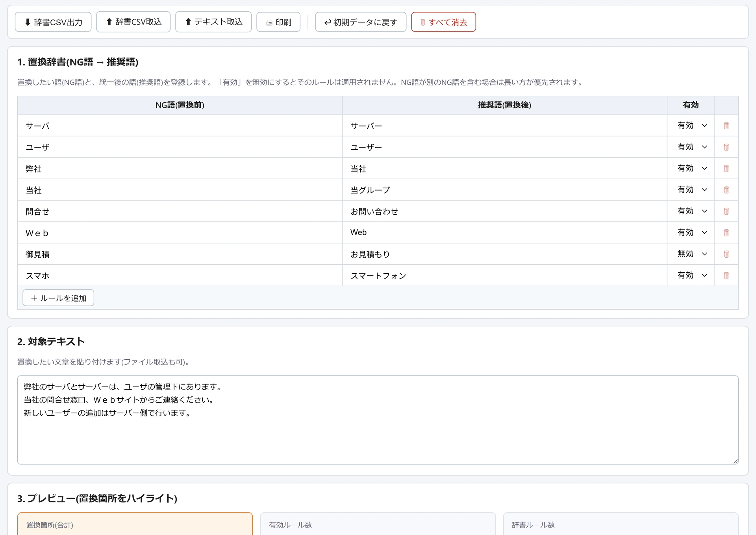
Task: Click 辞書CSV取込 import button
Action: coord(133,22)
